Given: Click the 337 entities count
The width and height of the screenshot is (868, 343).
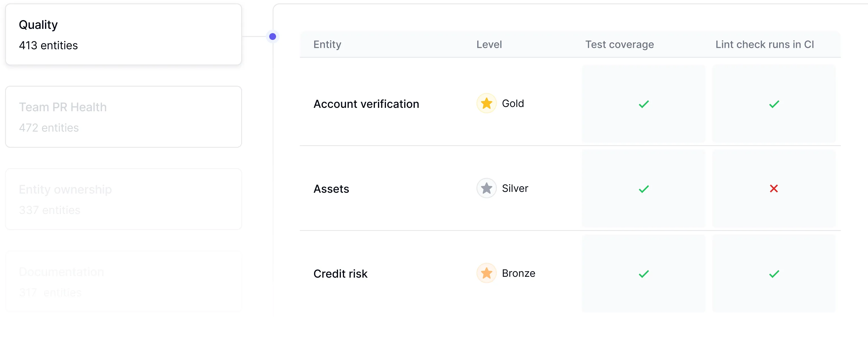Looking at the screenshot, I should click(50, 210).
